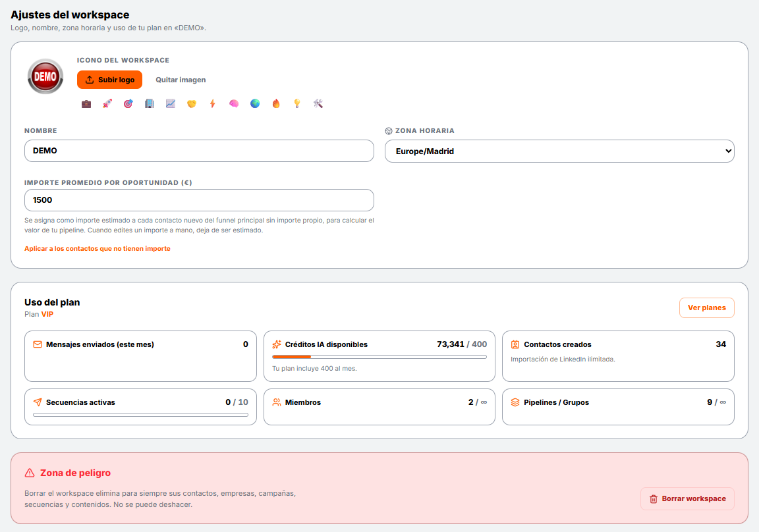
Task: Select the target with arrow emoji
Action: [128, 103]
